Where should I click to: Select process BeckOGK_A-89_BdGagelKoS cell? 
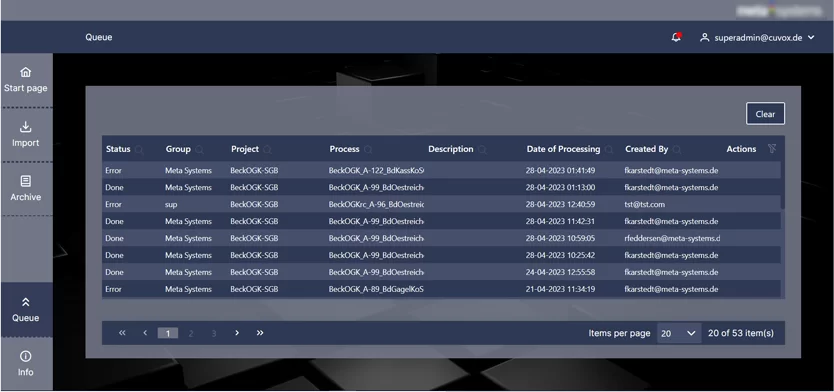tap(376, 289)
